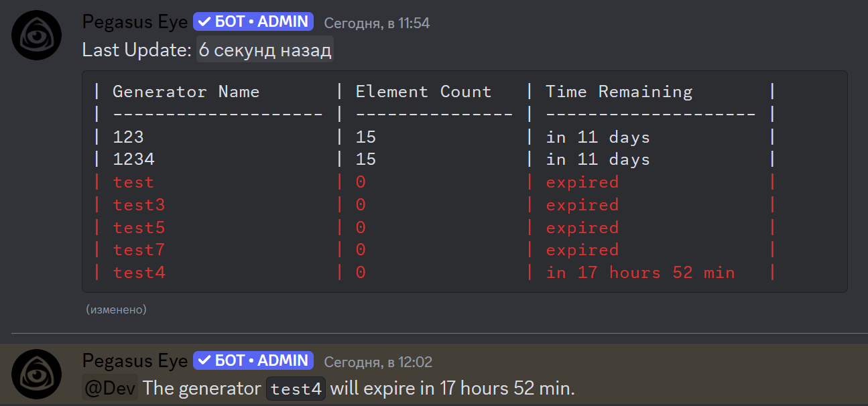Click the ADMIN badge on the second message
The width and height of the screenshot is (868, 406).
point(253,360)
